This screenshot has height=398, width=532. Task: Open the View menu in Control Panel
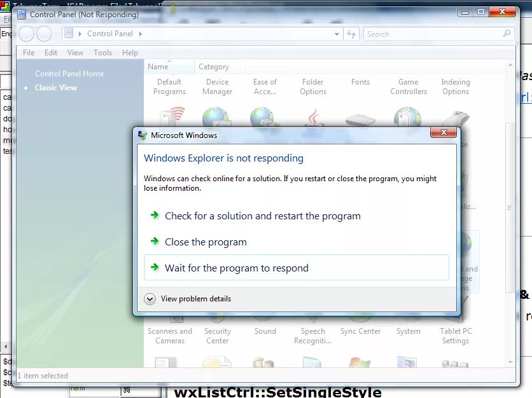(x=75, y=53)
